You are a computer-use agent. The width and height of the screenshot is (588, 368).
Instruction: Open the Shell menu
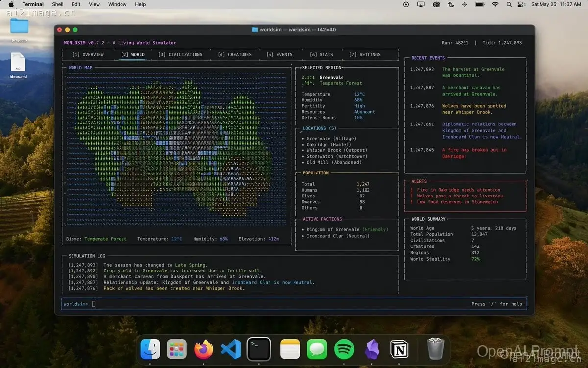(58, 4)
